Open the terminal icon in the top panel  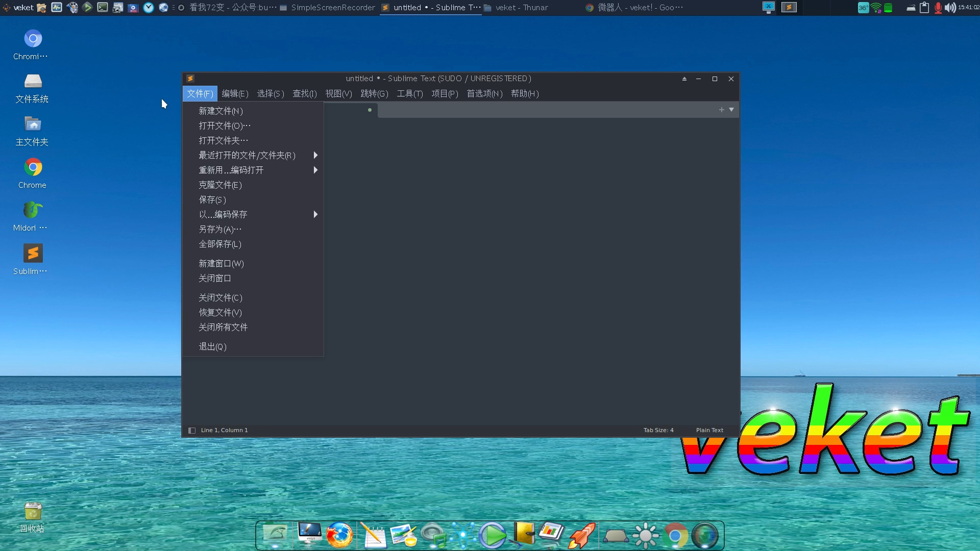103,7
